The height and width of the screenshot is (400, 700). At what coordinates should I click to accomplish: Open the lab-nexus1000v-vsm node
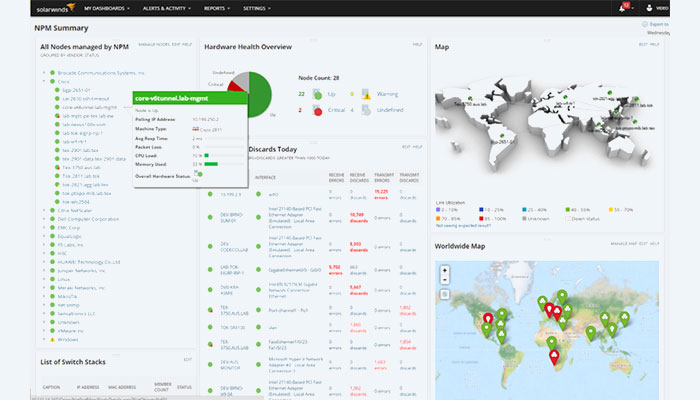(84, 125)
